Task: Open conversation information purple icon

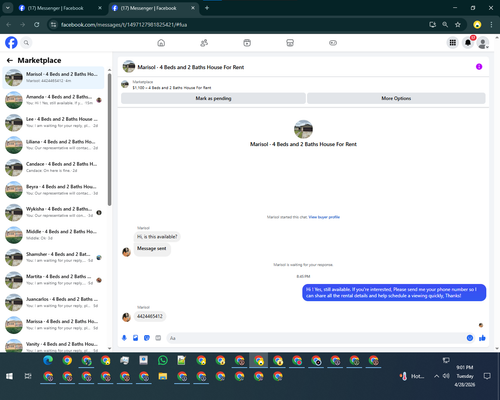Action: [479, 67]
